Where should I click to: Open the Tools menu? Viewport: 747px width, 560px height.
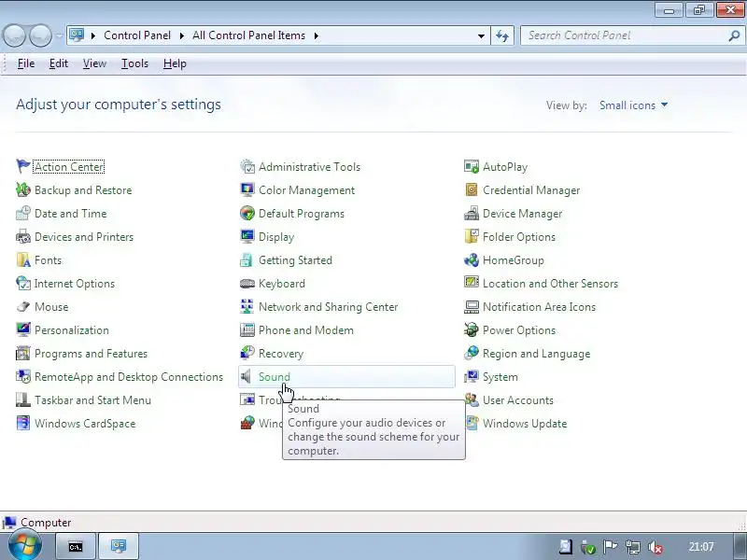134,63
